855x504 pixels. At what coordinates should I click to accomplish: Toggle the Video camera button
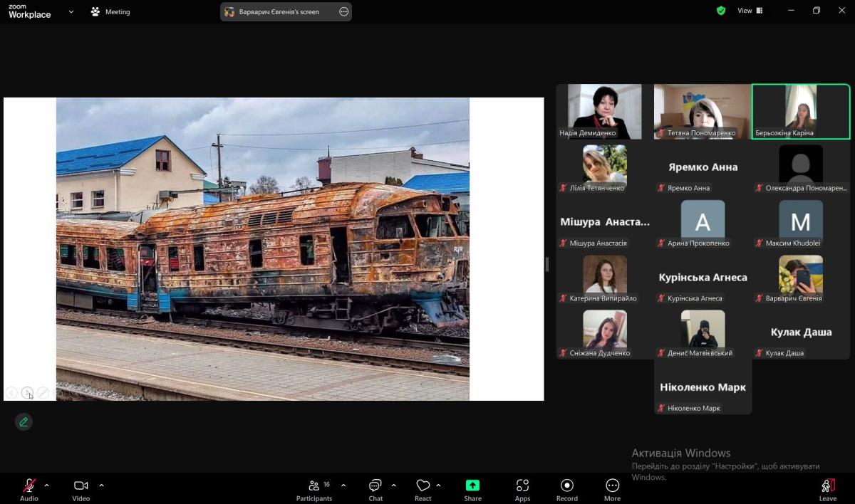pos(81,487)
